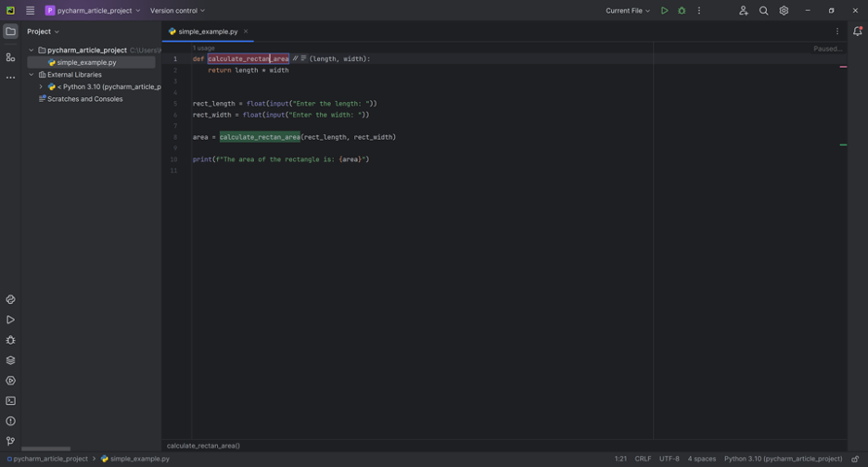
Task: Open pycharm_article_project dropdown
Action: click(x=93, y=10)
